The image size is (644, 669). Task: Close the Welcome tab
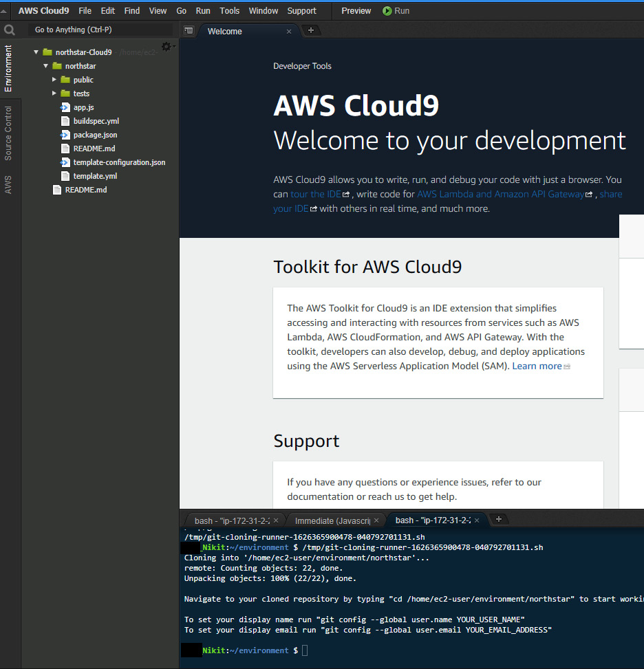tap(289, 32)
